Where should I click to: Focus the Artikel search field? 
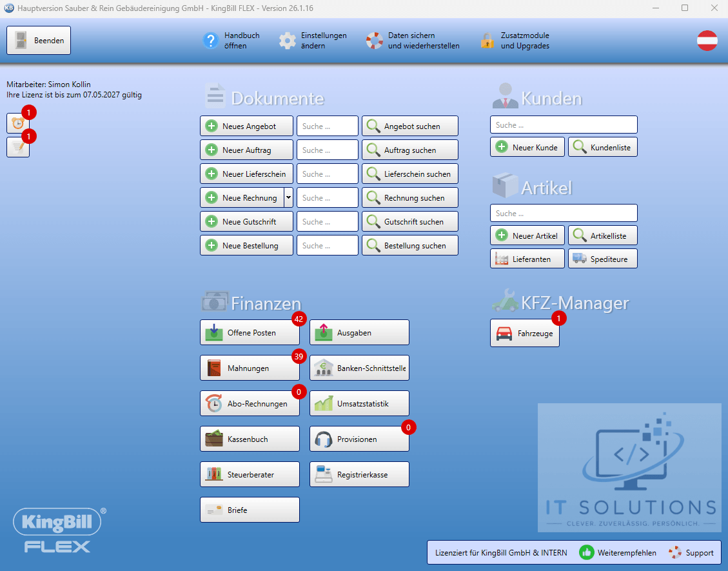click(x=564, y=213)
